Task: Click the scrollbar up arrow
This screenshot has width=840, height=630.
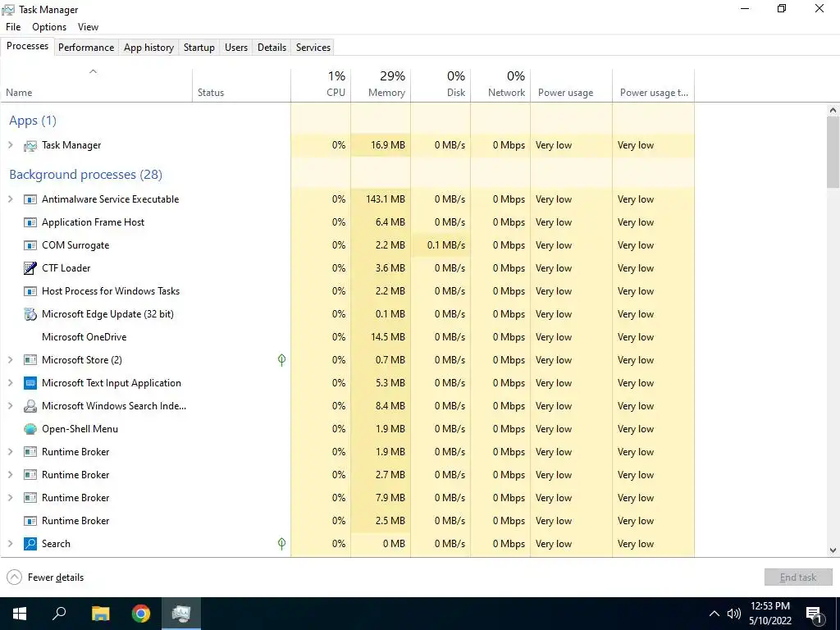Action: (833, 110)
